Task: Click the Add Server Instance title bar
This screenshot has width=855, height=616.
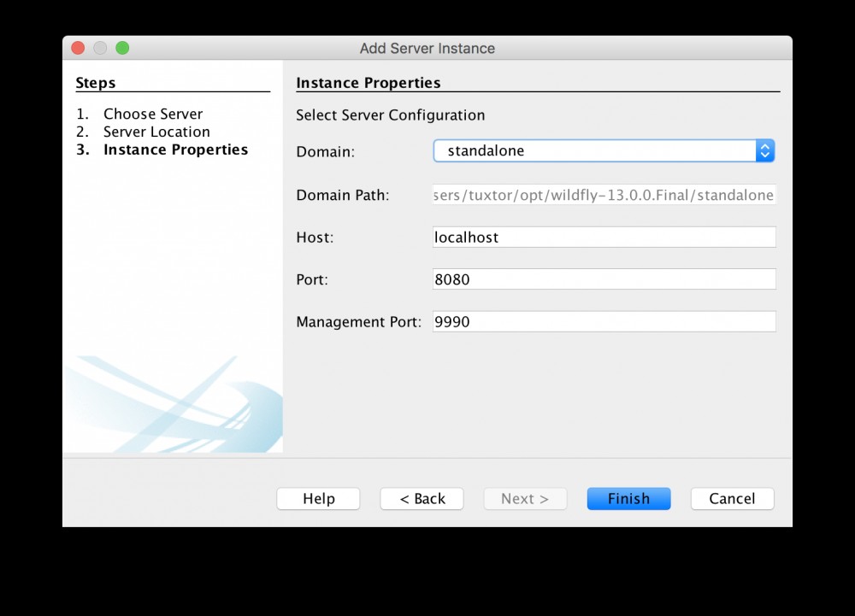Action: (427, 49)
